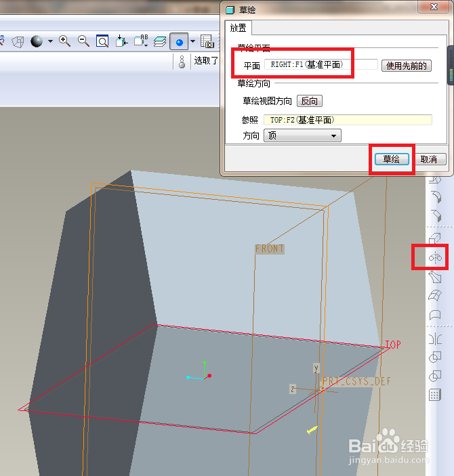Select the Style surface tool icon
454x476 pixels.
coord(435,315)
